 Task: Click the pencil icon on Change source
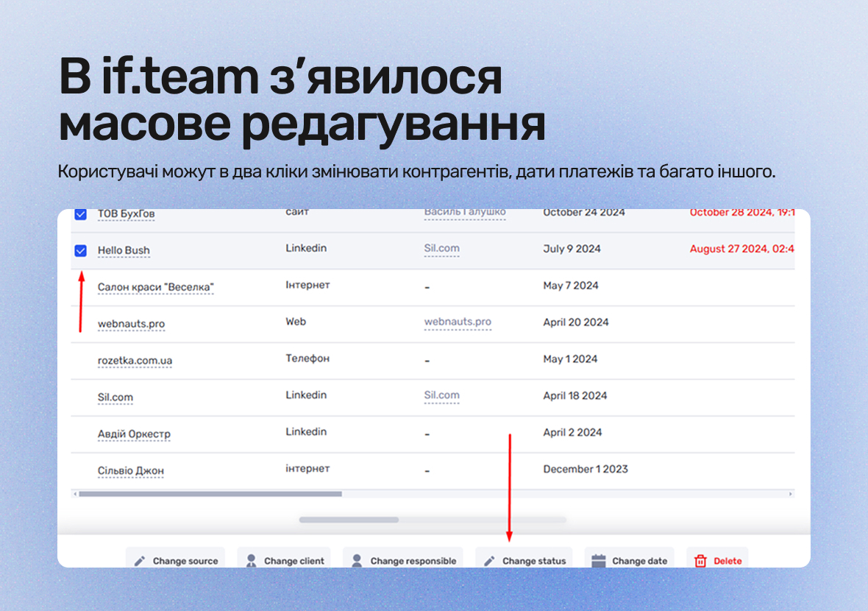coord(140,561)
